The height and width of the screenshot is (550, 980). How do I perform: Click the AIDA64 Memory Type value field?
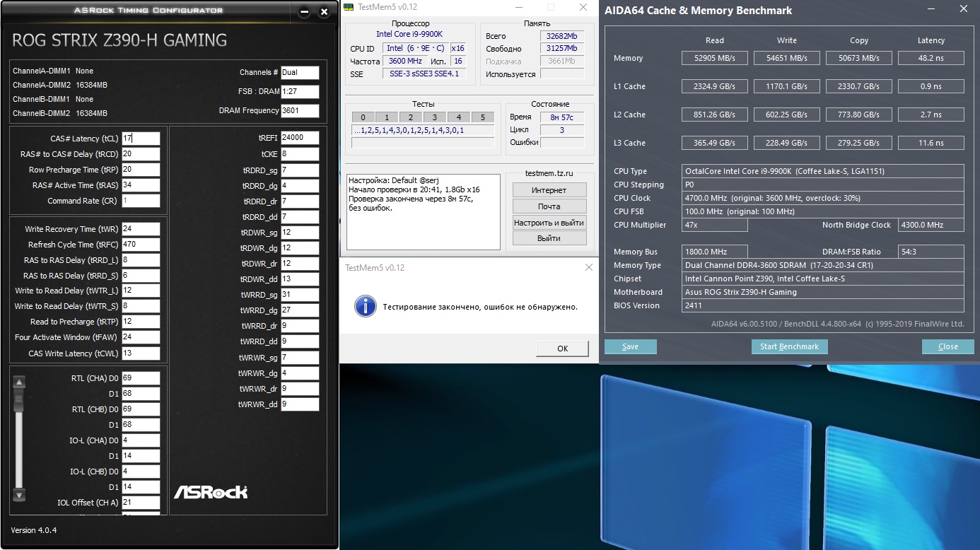(x=823, y=265)
